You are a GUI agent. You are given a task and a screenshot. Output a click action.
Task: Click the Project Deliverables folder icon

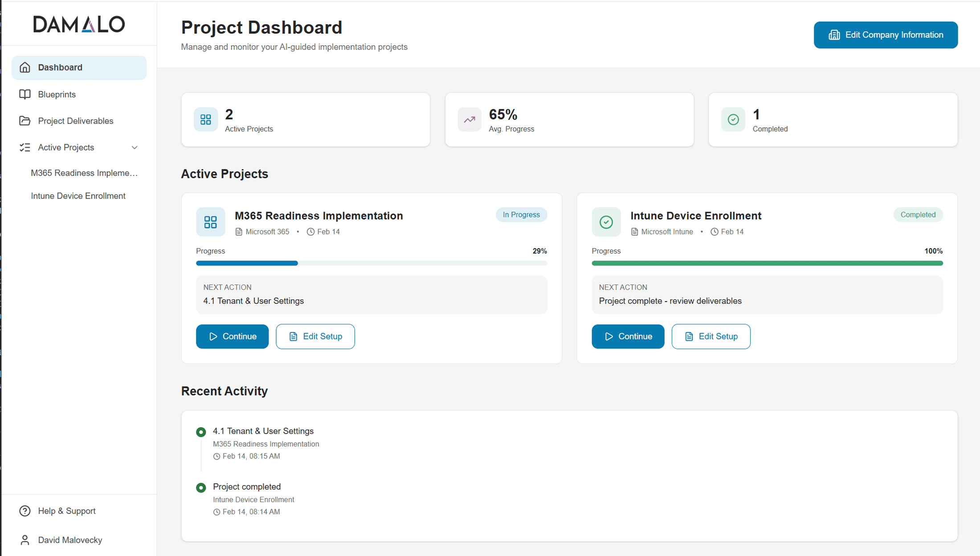tap(25, 121)
